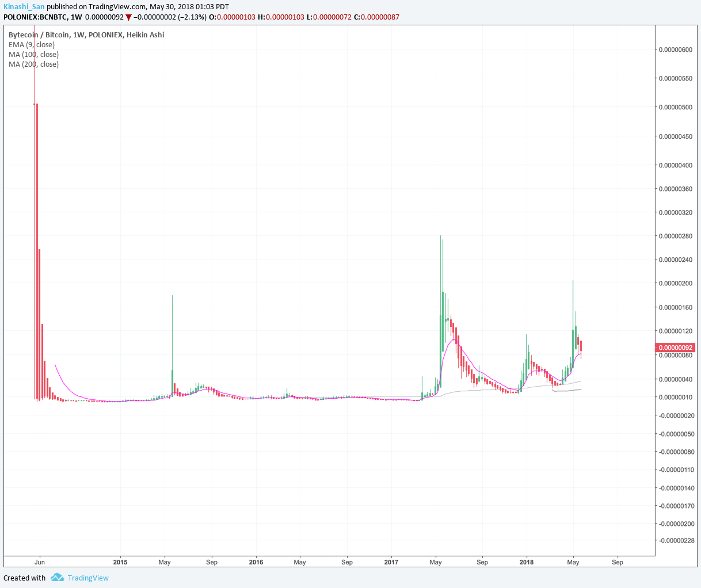Image resolution: width=701 pixels, height=588 pixels.
Task: Click the C:0.00000087 close value in header
Action: click(376, 17)
